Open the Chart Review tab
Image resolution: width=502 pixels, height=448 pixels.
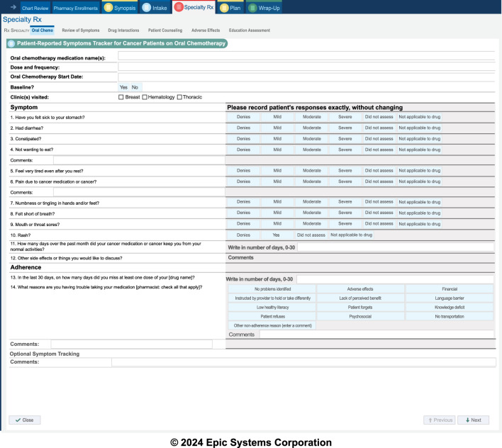pos(35,8)
